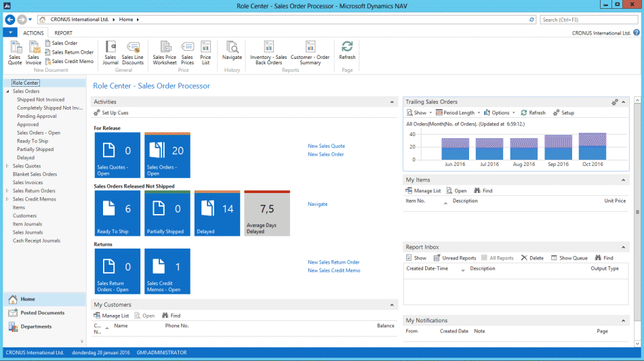The height and width of the screenshot is (361, 644).
Task: Click Show Queue in Report Inbox
Action: coord(569,258)
